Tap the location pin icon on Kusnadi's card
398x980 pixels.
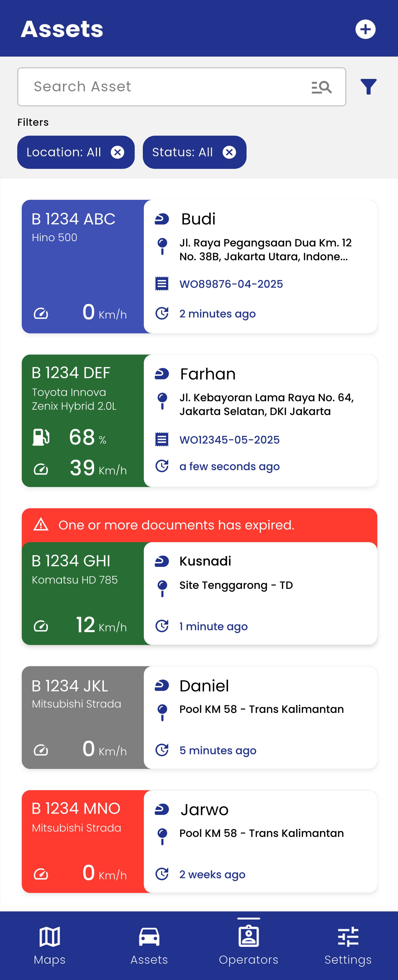tap(162, 588)
